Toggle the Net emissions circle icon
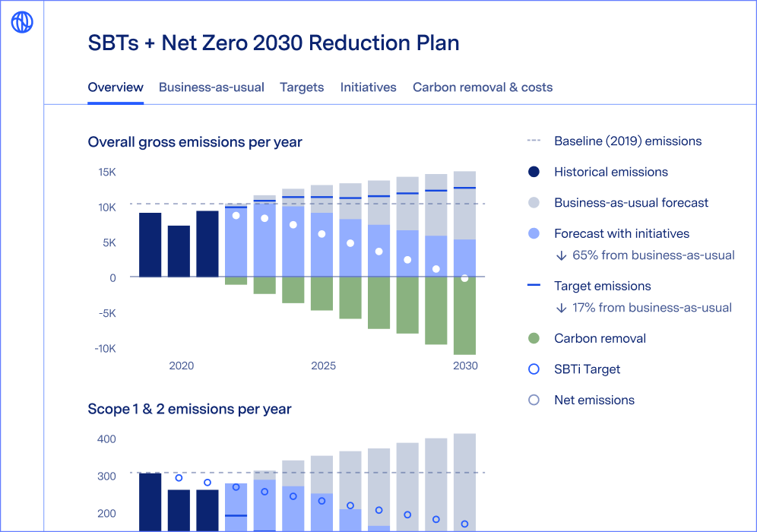The width and height of the screenshot is (757, 532). click(534, 401)
